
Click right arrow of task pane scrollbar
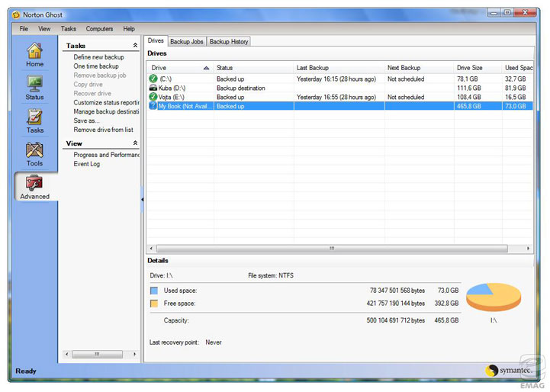coord(135,354)
